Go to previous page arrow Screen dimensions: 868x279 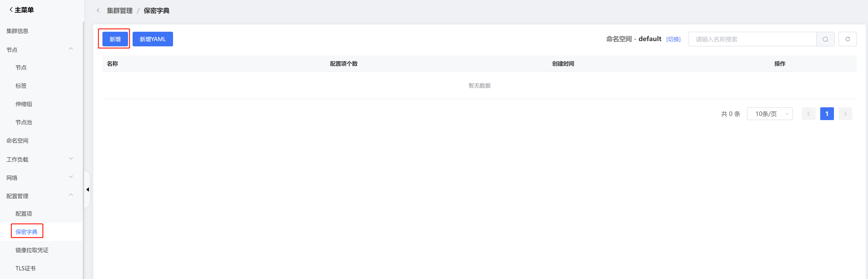tap(808, 114)
